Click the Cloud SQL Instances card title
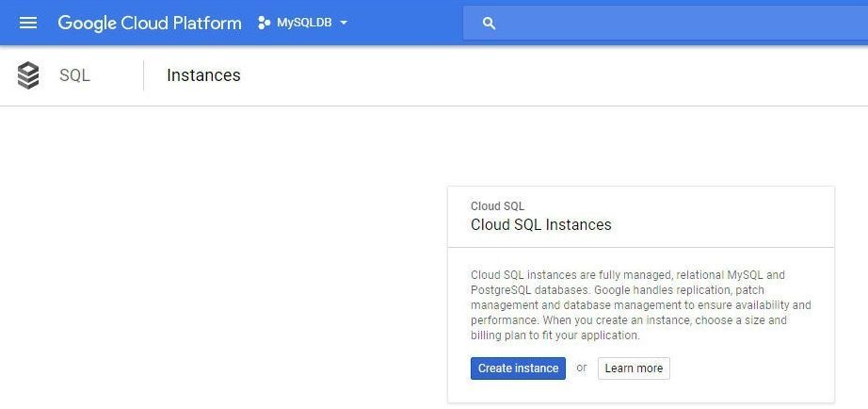 540,224
